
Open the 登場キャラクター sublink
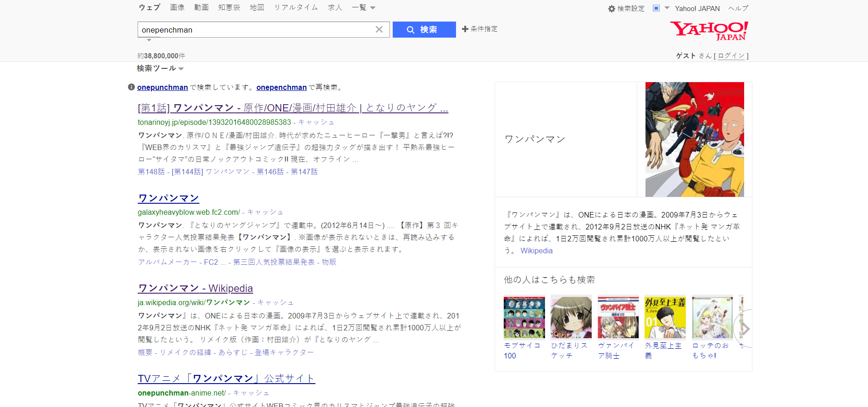coord(284,352)
